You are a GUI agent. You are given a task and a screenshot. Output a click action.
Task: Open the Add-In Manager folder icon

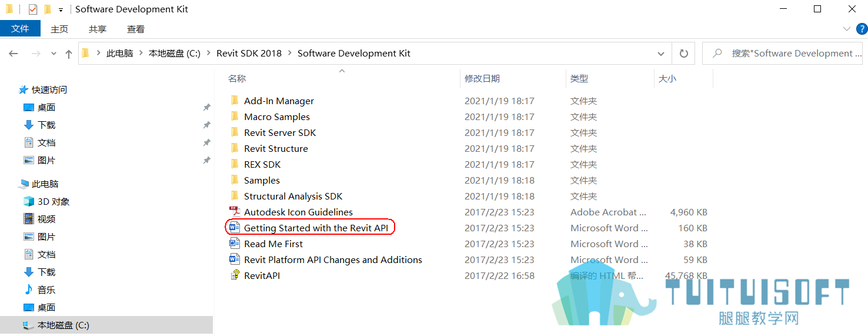pos(235,101)
